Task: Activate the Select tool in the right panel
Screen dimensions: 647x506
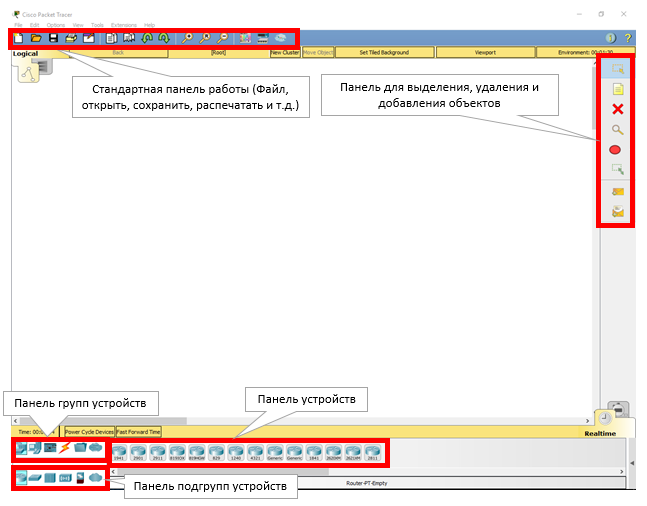Action: coord(618,69)
